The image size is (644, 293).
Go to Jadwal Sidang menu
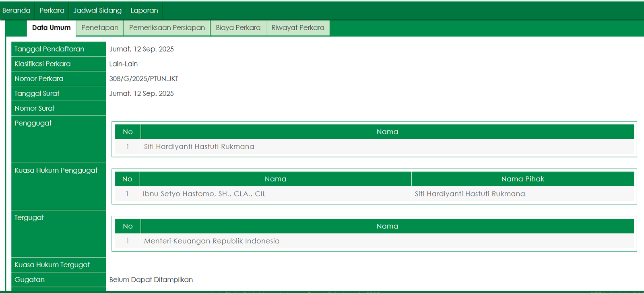click(97, 10)
